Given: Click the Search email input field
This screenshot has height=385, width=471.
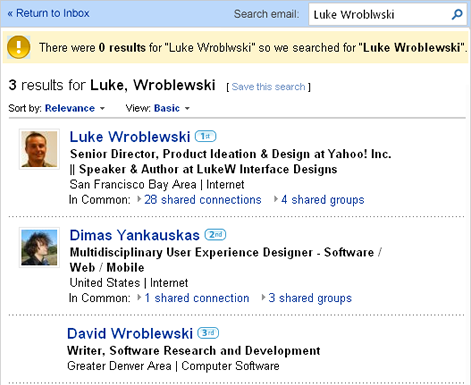Looking at the screenshot, I should point(380,14).
